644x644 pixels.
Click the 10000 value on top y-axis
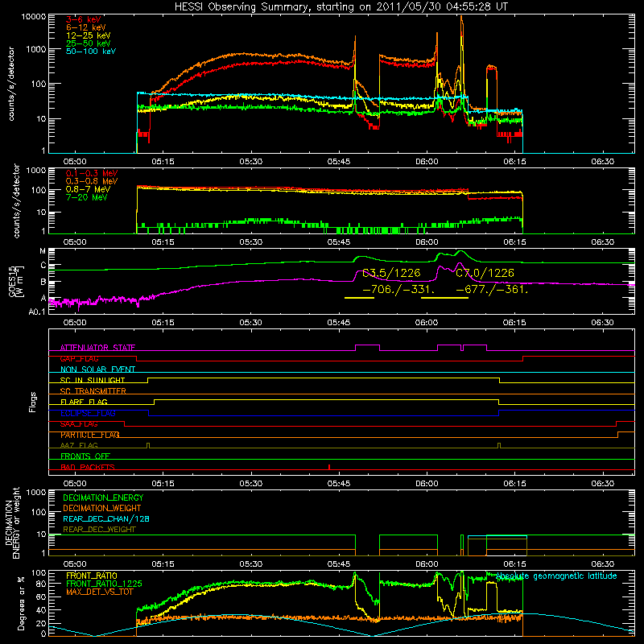click(34, 16)
